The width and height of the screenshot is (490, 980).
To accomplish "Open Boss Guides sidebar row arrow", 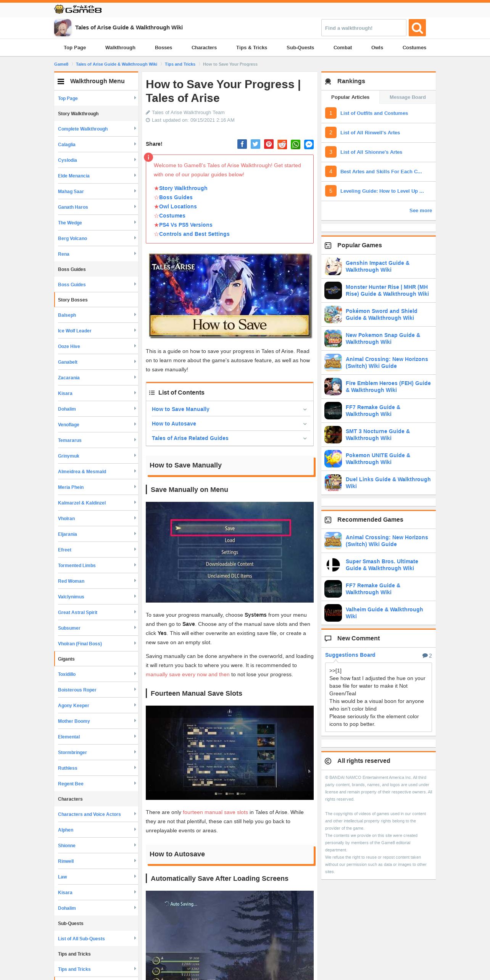I will tap(135, 284).
